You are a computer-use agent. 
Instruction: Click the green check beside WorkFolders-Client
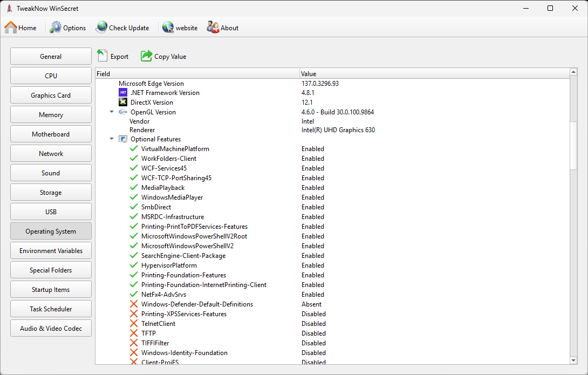pyautogui.click(x=133, y=158)
